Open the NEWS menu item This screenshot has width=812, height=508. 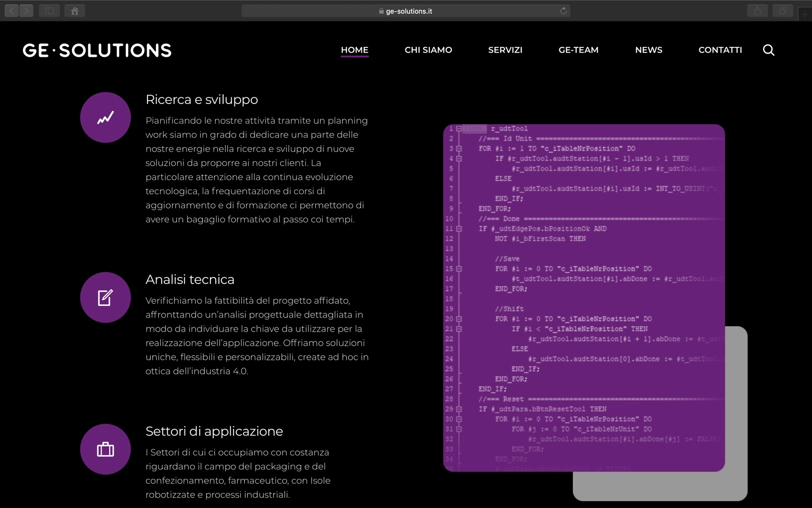[648, 50]
